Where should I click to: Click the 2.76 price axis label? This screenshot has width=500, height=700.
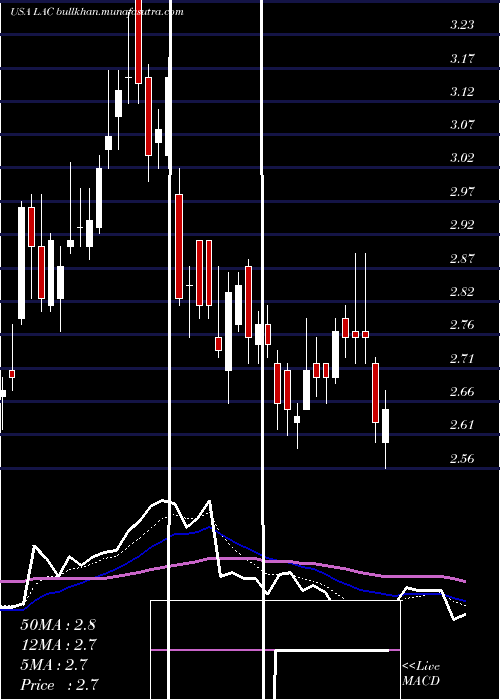tap(462, 325)
